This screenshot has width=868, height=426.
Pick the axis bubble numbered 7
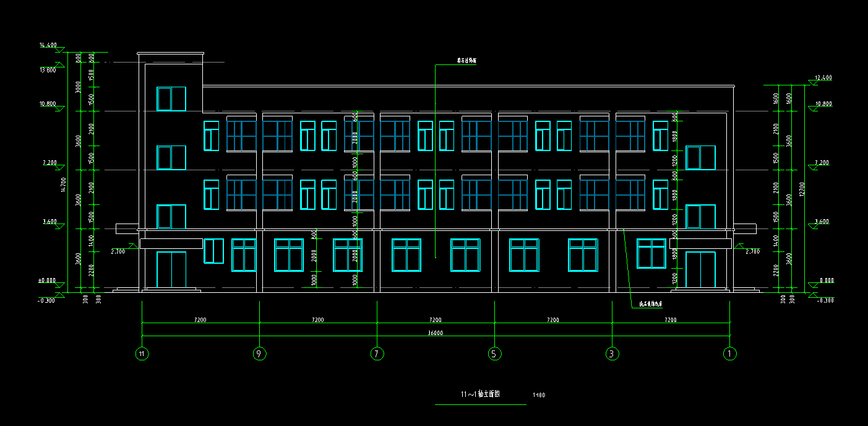[377, 354]
